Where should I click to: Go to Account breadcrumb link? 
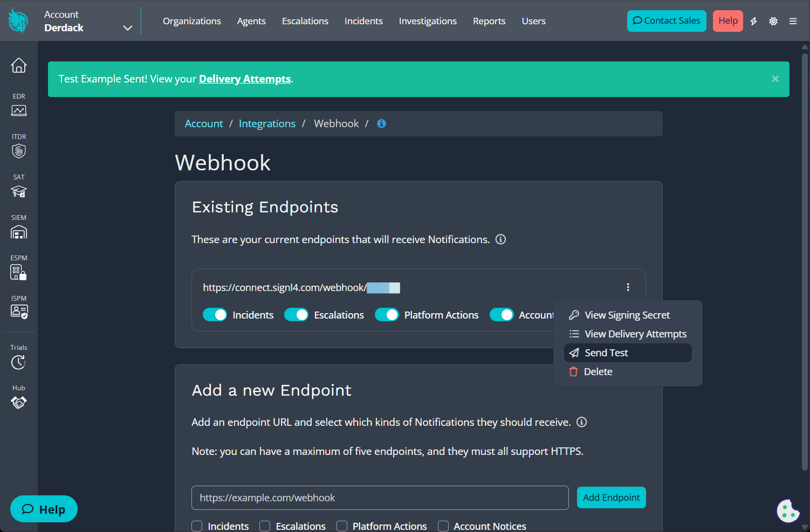(204, 123)
